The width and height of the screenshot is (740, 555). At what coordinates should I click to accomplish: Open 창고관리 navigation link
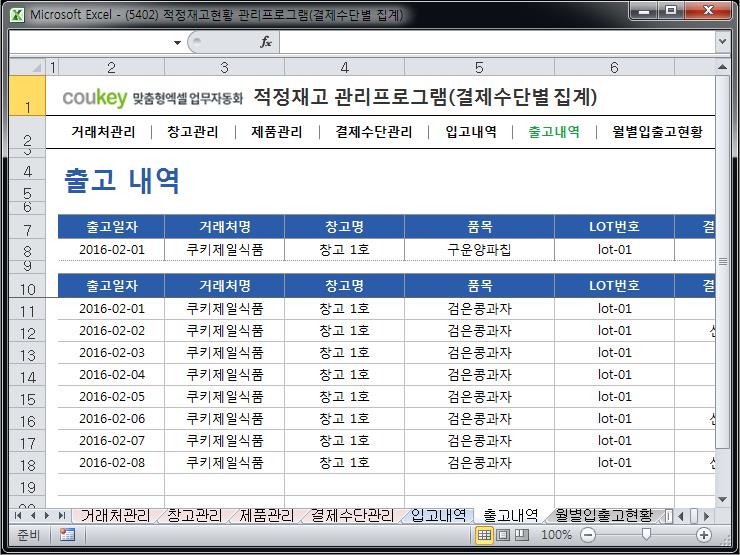tap(193, 132)
